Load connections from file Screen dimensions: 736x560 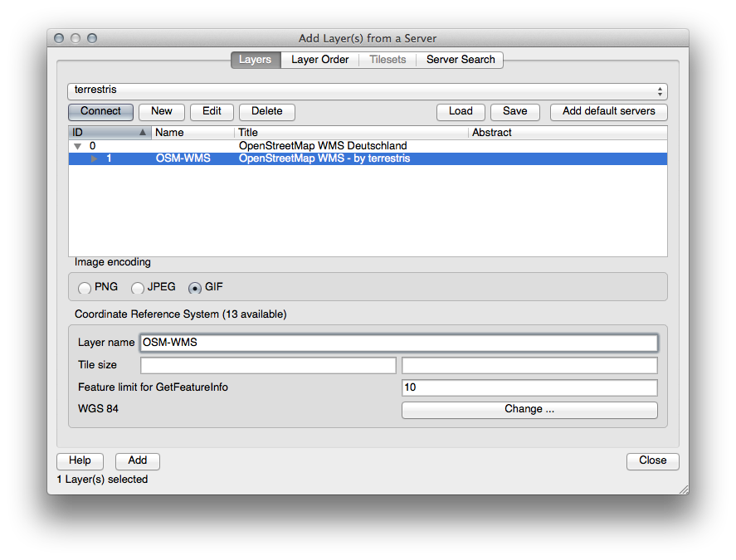tap(461, 111)
